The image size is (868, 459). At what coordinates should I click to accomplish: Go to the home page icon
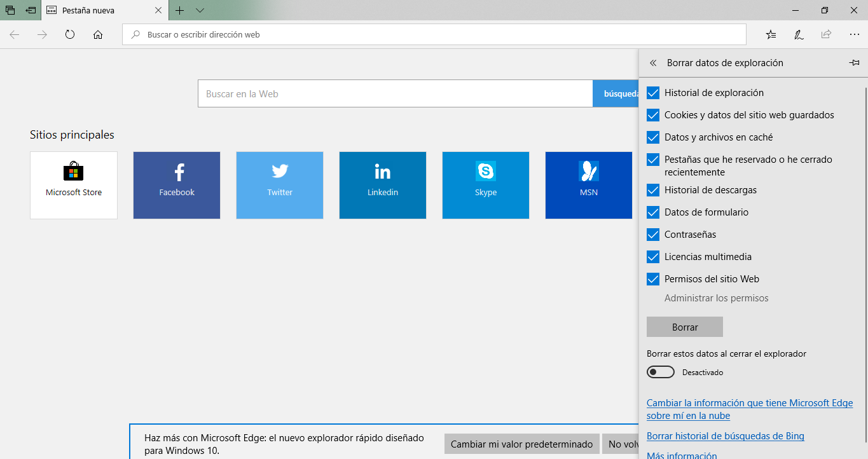(98, 35)
